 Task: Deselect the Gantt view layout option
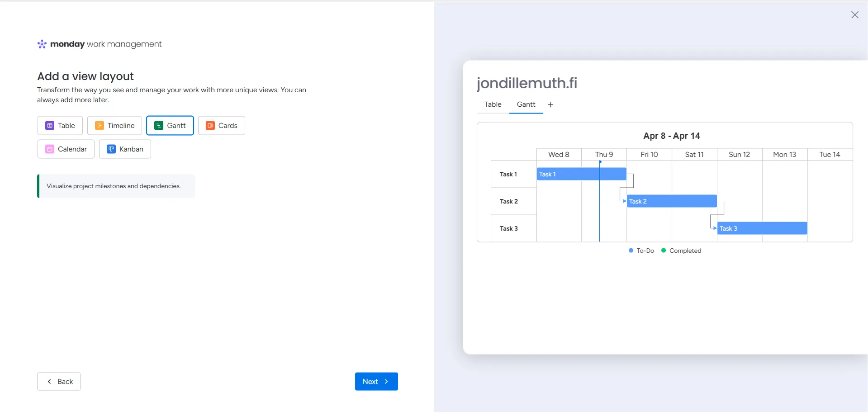pos(170,126)
